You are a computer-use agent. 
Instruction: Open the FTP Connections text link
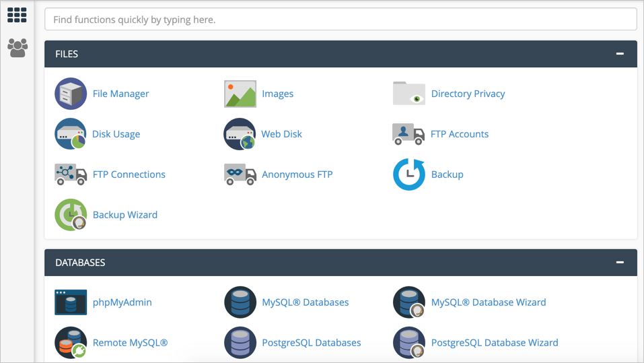coord(129,174)
